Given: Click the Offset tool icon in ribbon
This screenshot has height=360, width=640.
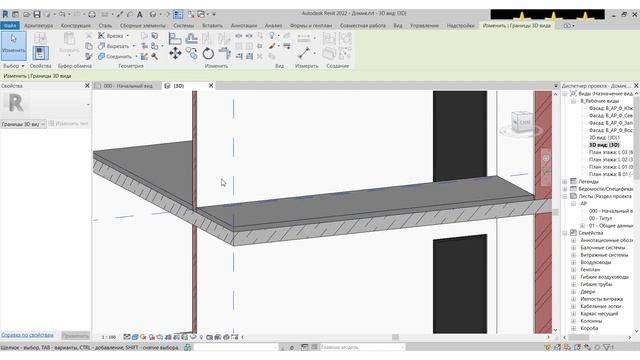Looking at the screenshot, I should [191, 39].
